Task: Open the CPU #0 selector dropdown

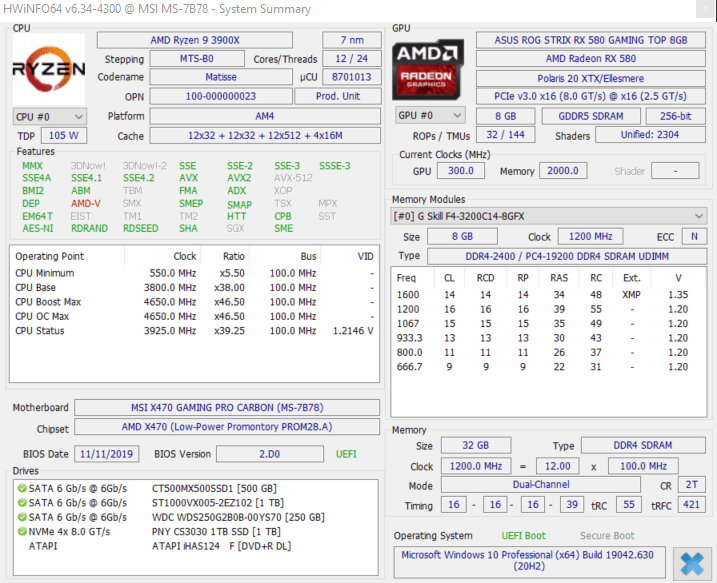Action: click(x=50, y=117)
